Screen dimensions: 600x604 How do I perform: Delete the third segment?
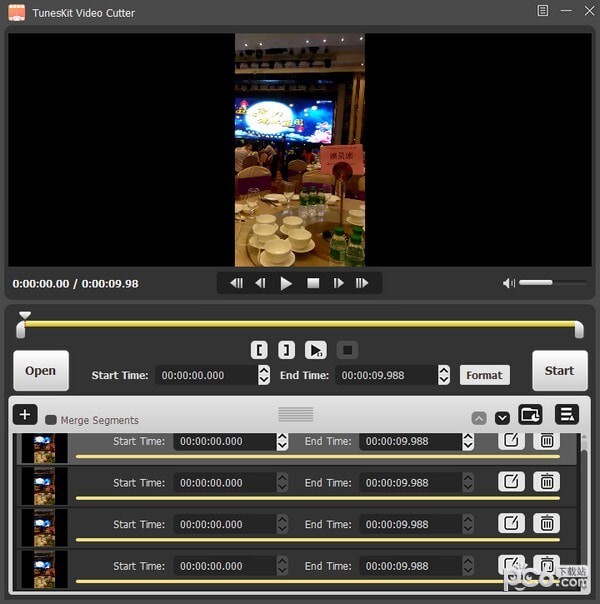[x=546, y=523]
